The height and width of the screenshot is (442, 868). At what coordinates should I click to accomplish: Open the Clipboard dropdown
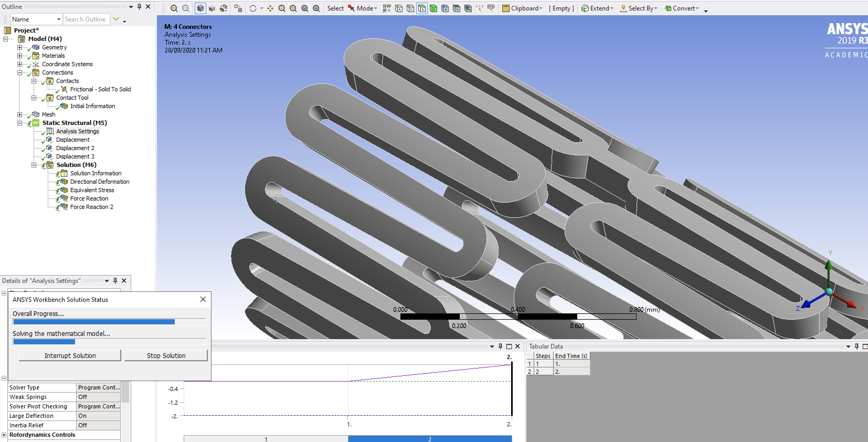click(522, 8)
